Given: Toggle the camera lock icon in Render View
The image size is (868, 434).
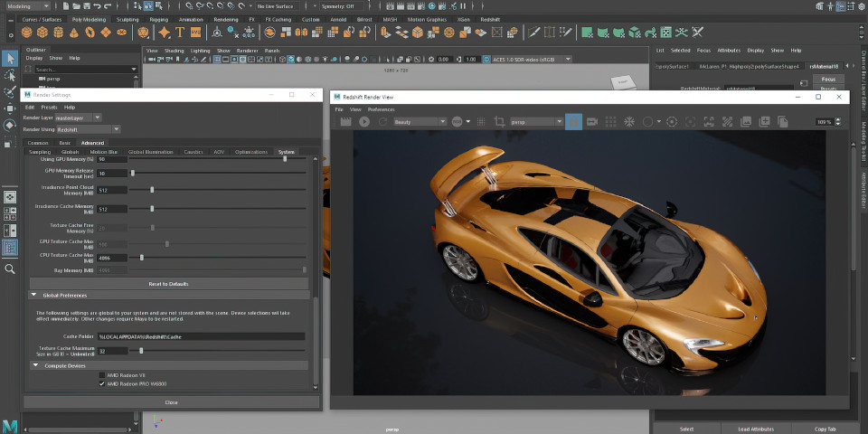Looking at the screenshot, I should pos(573,121).
